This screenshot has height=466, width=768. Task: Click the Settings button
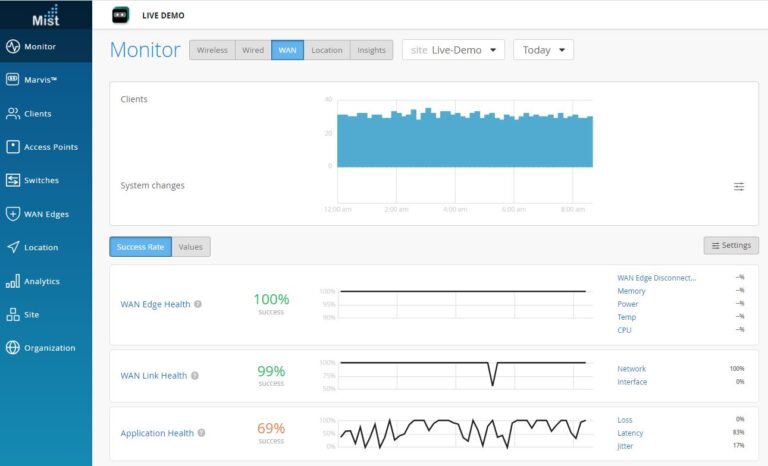[x=731, y=246]
